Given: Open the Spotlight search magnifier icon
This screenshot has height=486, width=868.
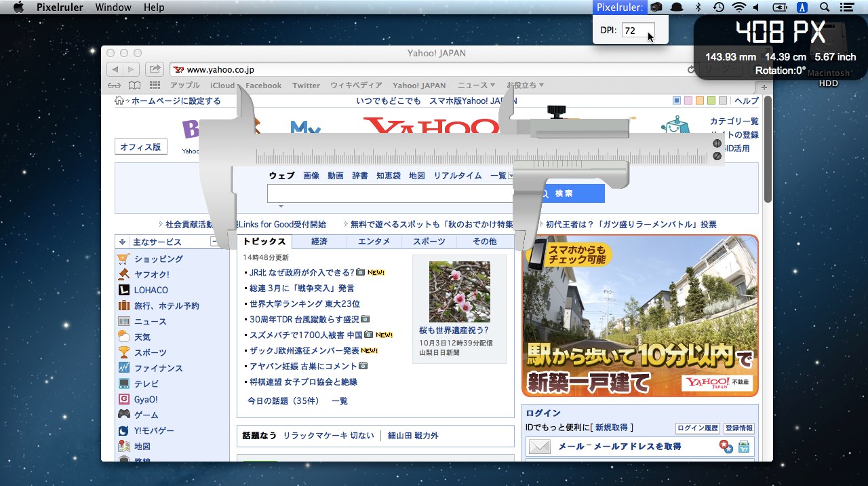Looking at the screenshot, I should coord(825,7).
